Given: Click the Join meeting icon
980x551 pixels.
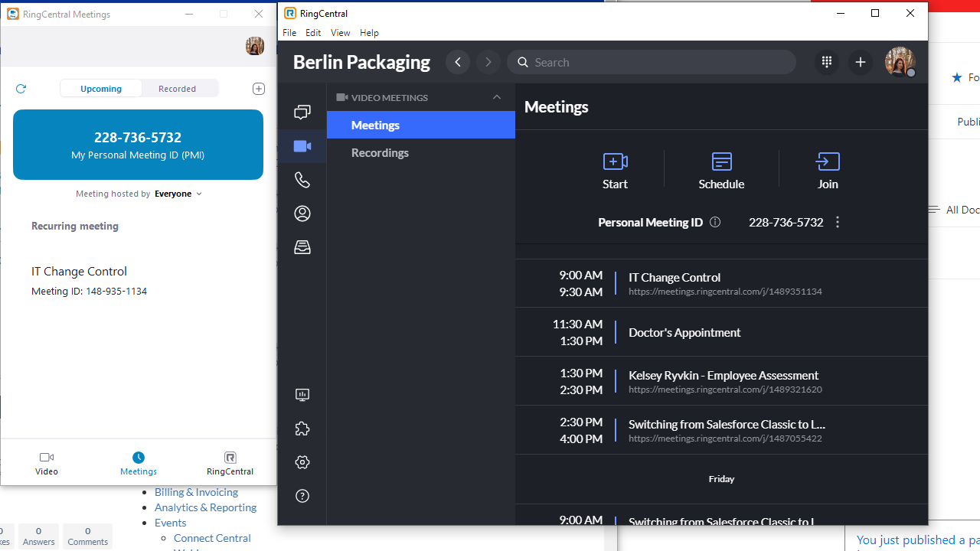Looking at the screenshot, I should click(x=828, y=161).
